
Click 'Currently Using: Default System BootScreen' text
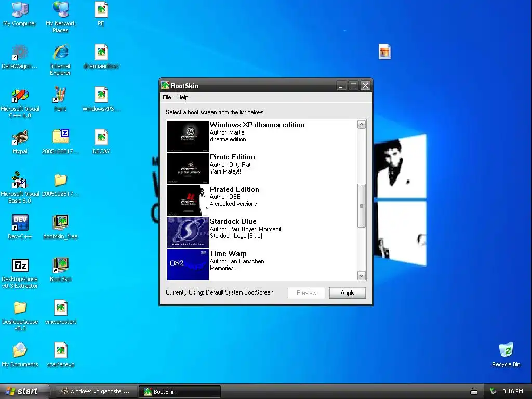pyautogui.click(x=220, y=292)
